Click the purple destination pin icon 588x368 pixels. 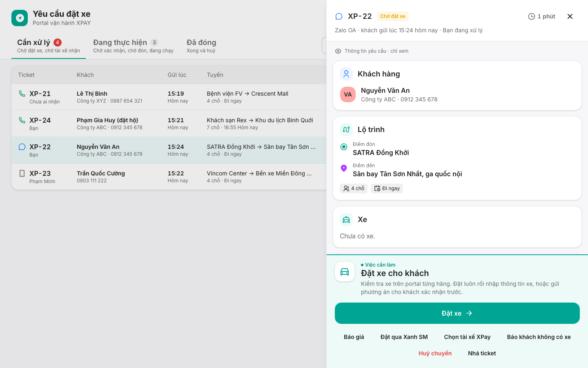344,168
